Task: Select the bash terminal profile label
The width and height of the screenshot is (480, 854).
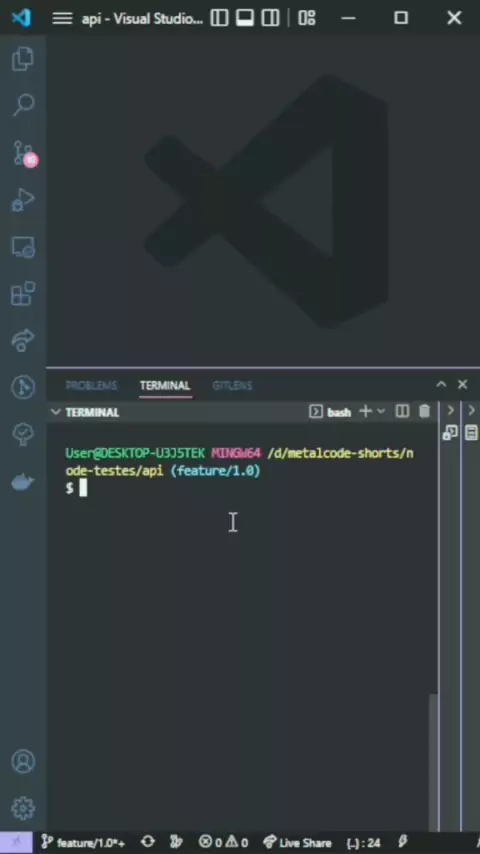Action: [339, 412]
